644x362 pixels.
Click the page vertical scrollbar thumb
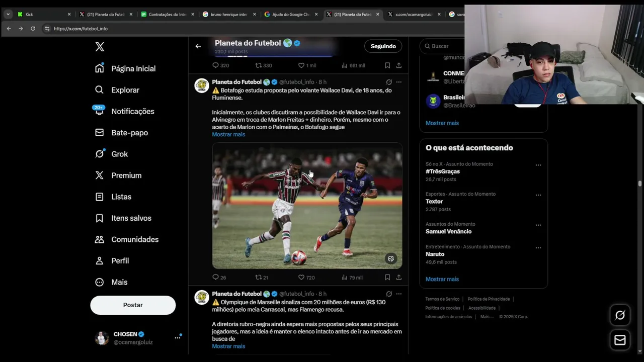tap(640, 184)
